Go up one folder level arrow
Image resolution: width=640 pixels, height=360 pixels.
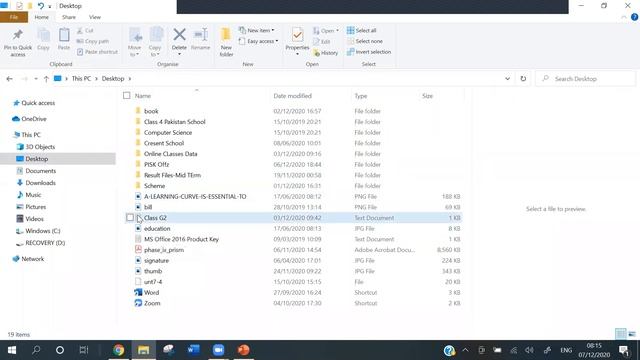pyautogui.click(x=46, y=79)
